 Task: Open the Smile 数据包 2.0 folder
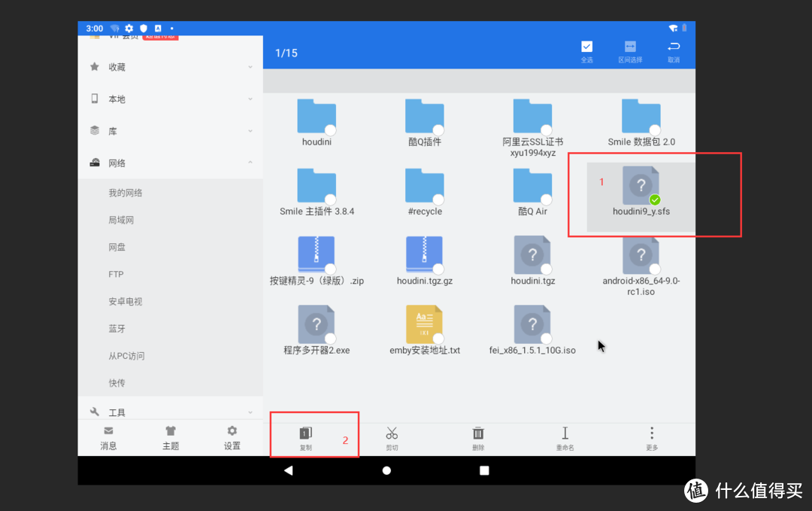(641, 116)
